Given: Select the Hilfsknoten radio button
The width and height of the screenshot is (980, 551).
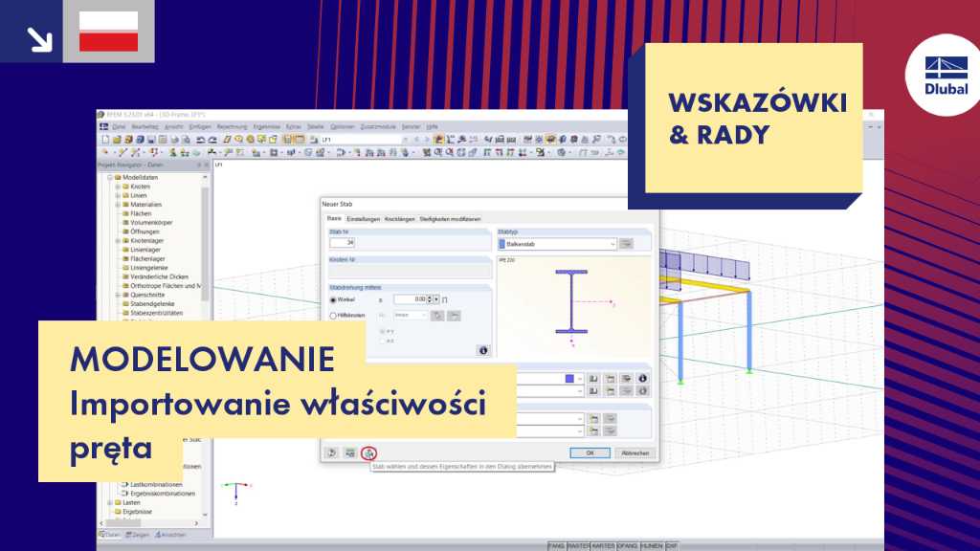Looking at the screenshot, I should coord(333,316).
